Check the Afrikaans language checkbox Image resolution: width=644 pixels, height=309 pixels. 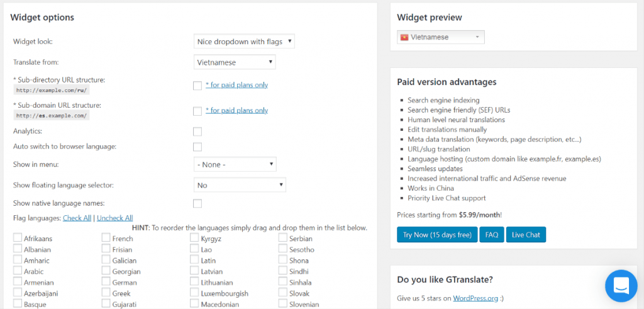(x=18, y=237)
